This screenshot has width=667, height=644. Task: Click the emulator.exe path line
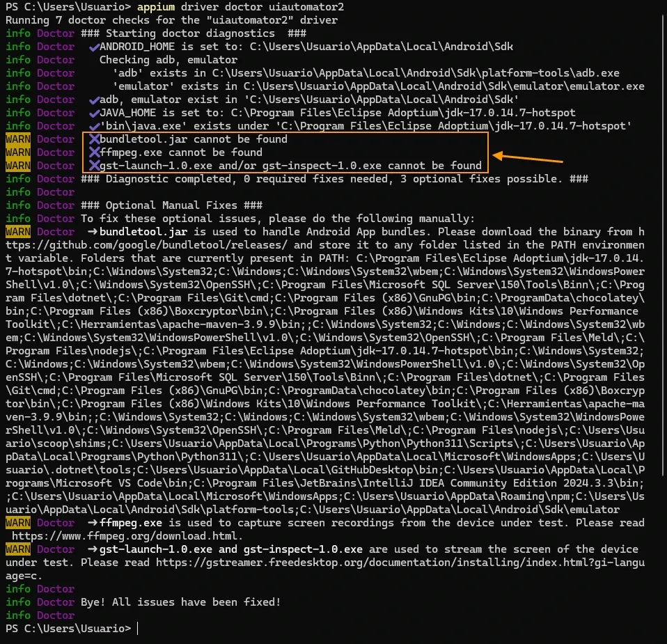[x=378, y=86]
